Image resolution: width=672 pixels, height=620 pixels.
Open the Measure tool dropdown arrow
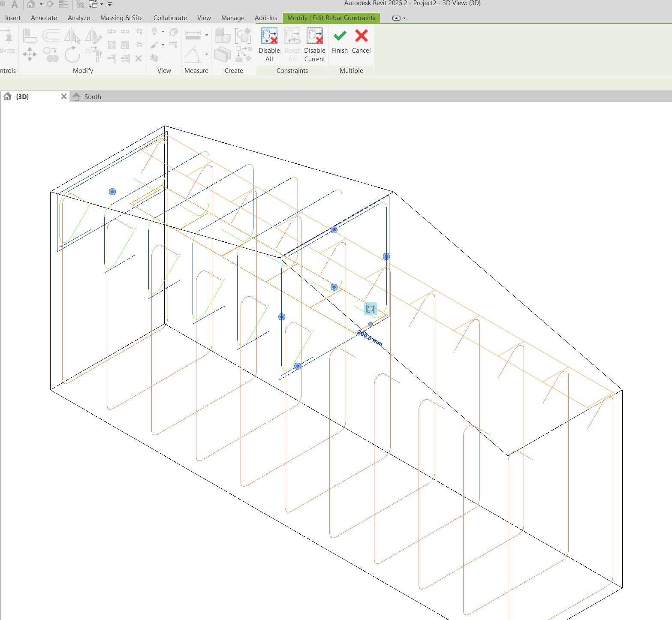coord(206,35)
